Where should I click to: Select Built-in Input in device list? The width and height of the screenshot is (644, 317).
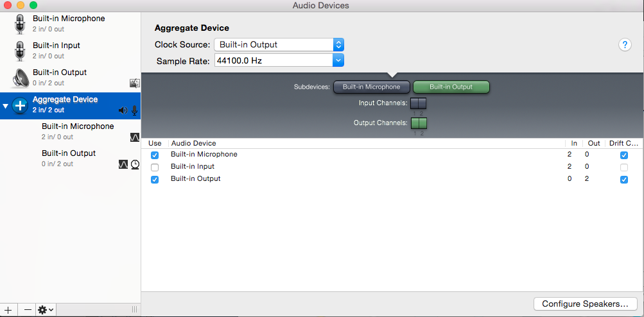coord(70,51)
